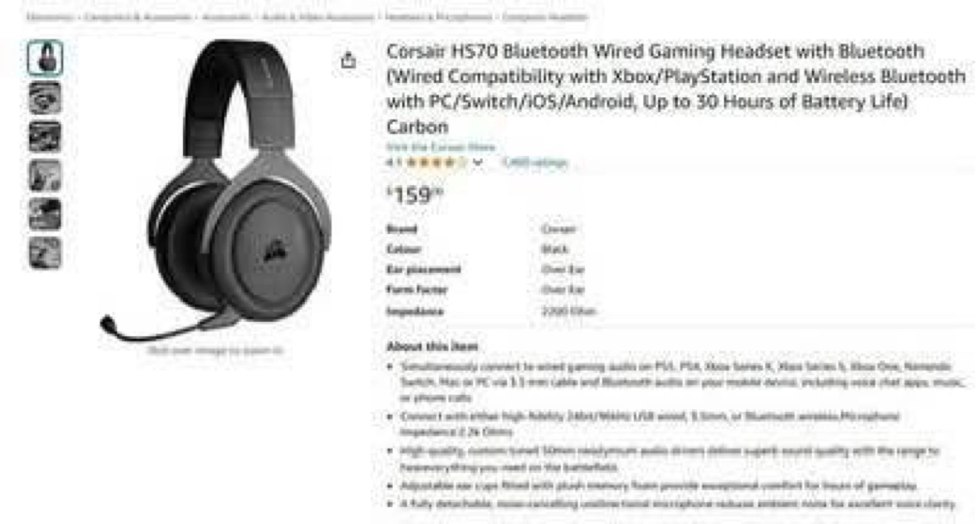The height and width of the screenshot is (524, 980).
Task: Click the main headset image to zoom
Action: click(x=216, y=191)
